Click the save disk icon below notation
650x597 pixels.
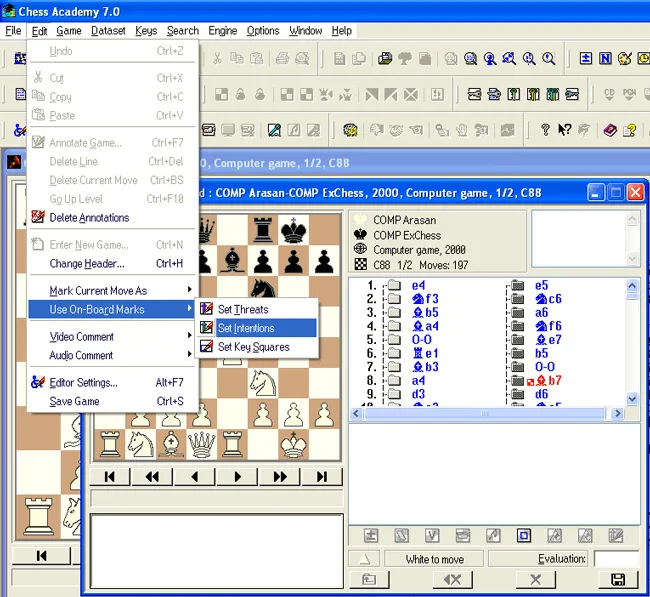point(617,580)
